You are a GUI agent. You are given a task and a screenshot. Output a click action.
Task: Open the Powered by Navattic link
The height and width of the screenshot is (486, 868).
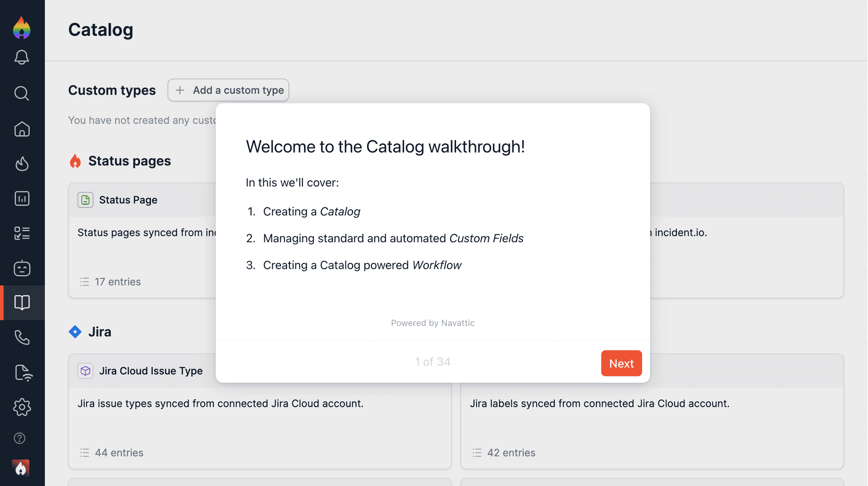tap(433, 323)
